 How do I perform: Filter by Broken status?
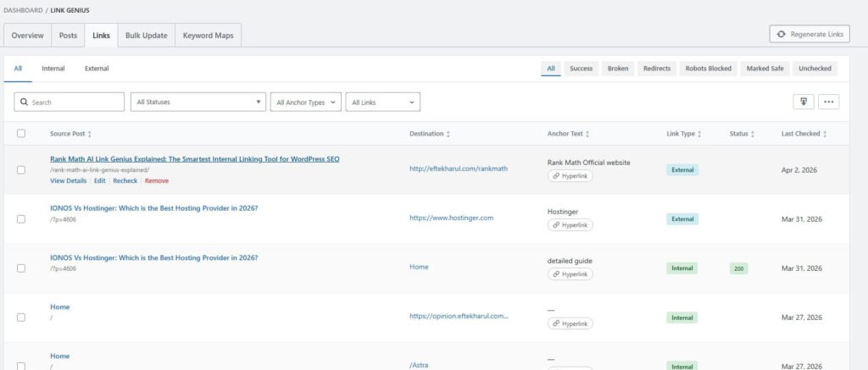pos(618,69)
